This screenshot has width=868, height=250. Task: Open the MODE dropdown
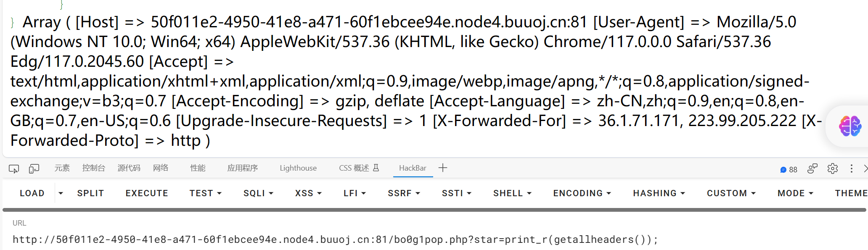[x=795, y=193]
